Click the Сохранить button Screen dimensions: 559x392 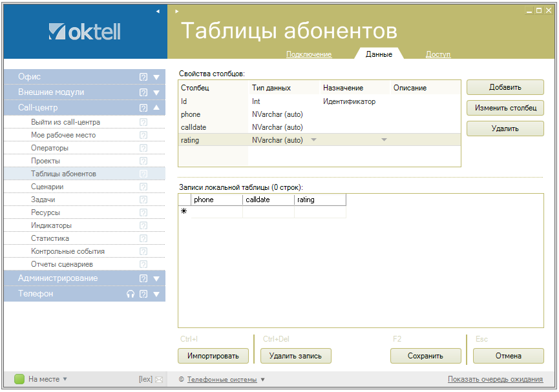coord(425,356)
